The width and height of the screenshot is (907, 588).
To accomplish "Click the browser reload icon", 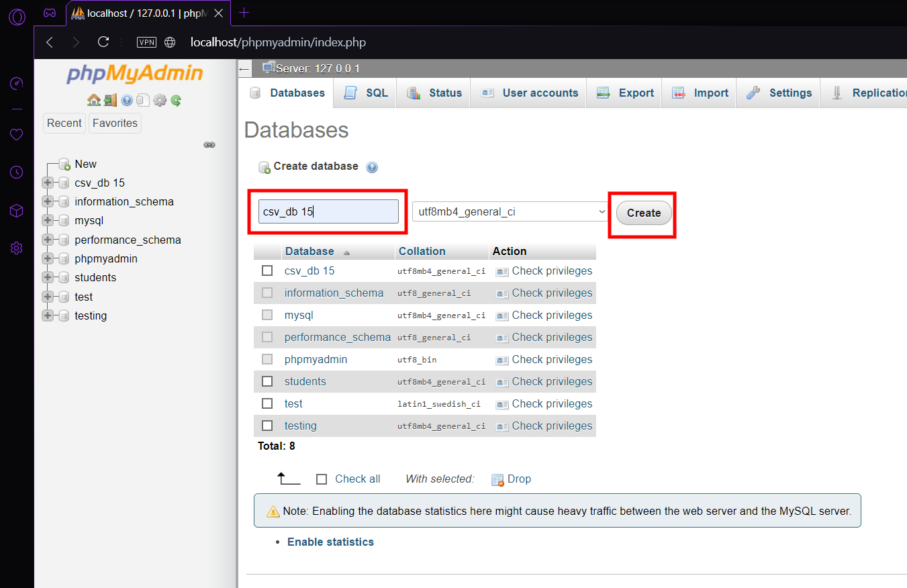I will (103, 42).
